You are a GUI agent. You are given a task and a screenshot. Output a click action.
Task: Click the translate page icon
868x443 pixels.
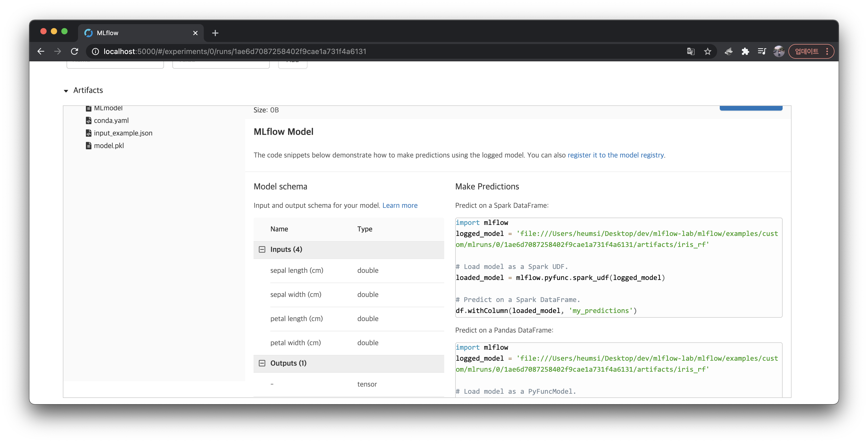690,51
